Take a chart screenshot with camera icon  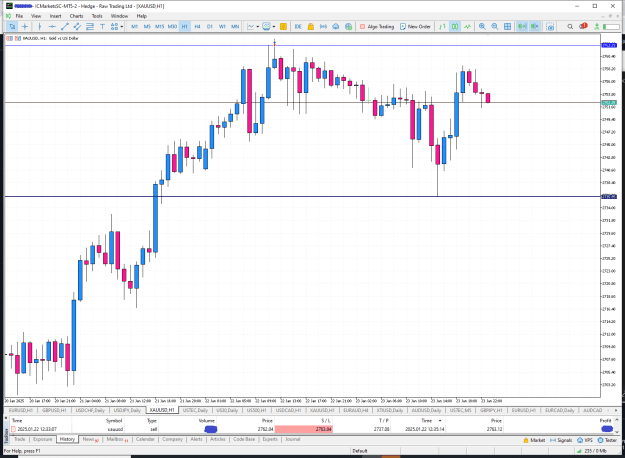(x=550, y=27)
